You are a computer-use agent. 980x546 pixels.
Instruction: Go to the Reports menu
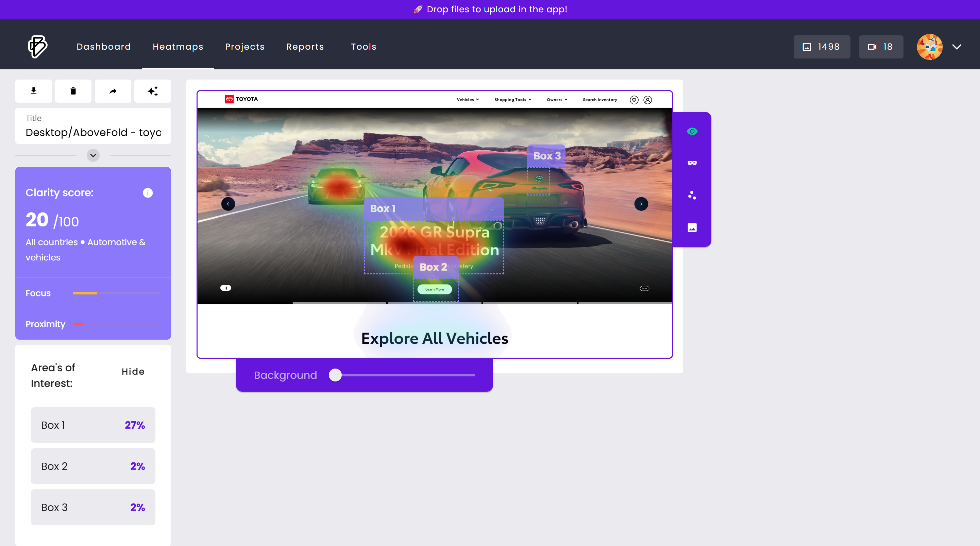click(305, 47)
